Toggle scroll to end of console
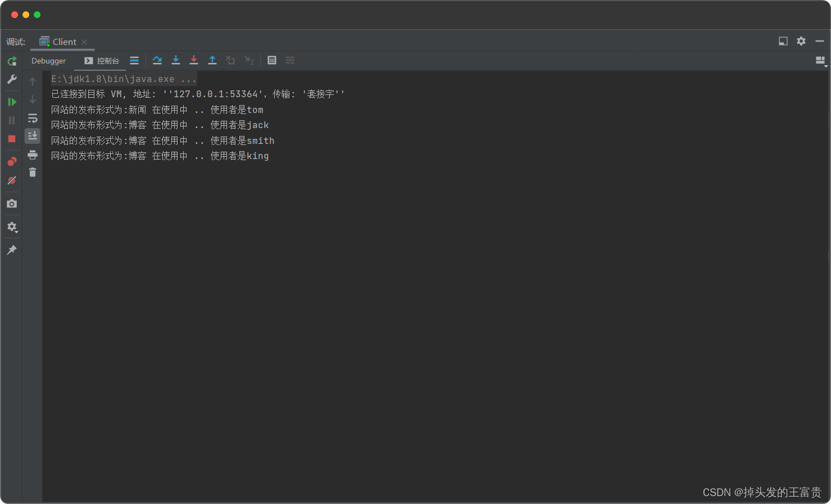This screenshot has height=504, width=831. 33,136
